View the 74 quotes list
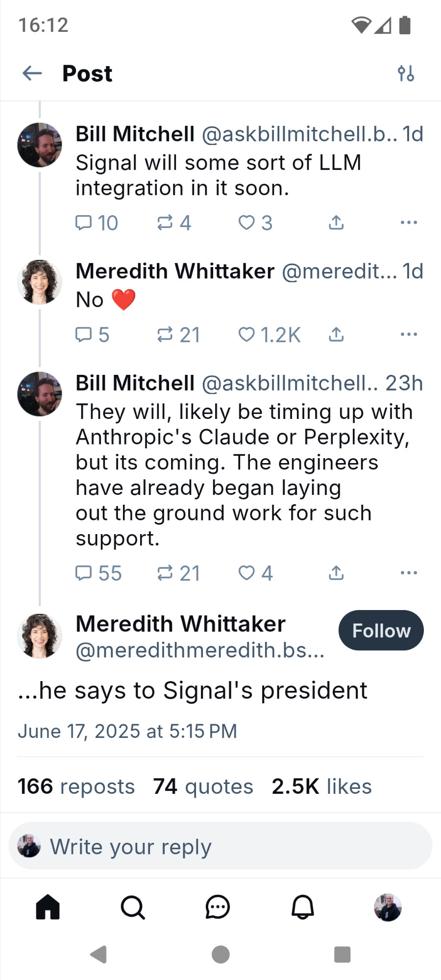This screenshot has height=980, width=441. pyautogui.click(x=203, y=786)
